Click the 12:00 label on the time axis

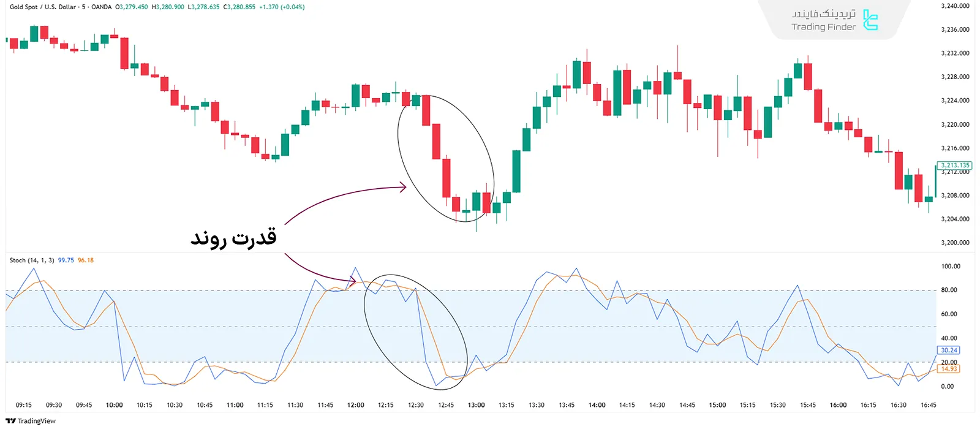[x=355, y=405]
